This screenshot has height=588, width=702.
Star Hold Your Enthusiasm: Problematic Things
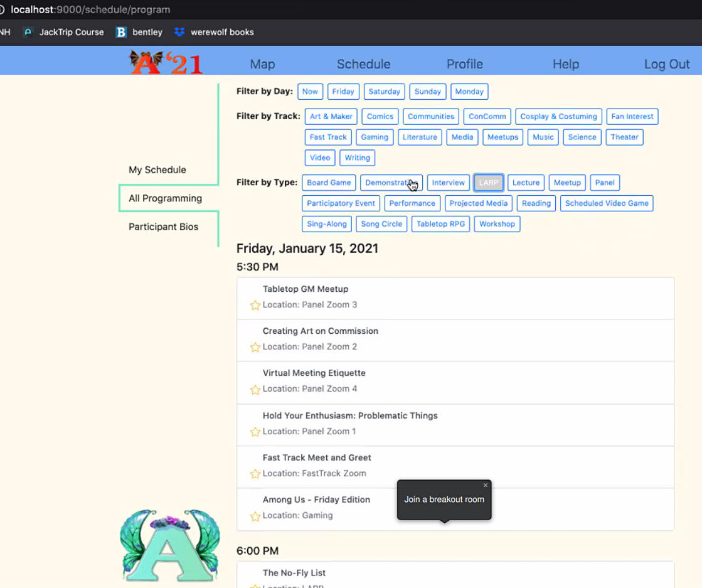255,432
